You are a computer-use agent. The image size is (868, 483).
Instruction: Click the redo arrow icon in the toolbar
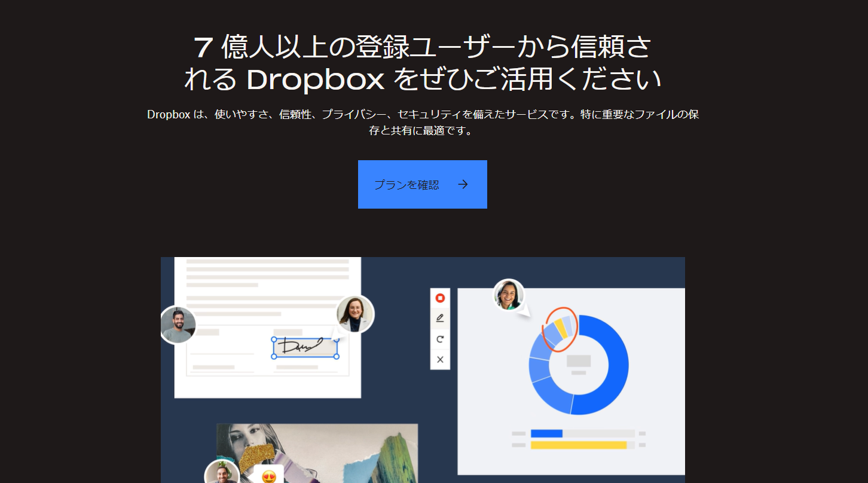pyautogui.click(x=440, y=338)
